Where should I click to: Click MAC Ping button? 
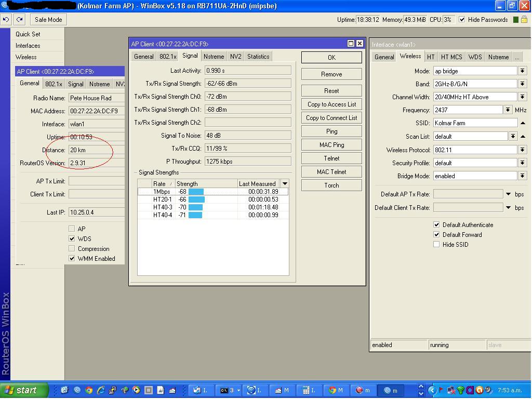[331, 145]
